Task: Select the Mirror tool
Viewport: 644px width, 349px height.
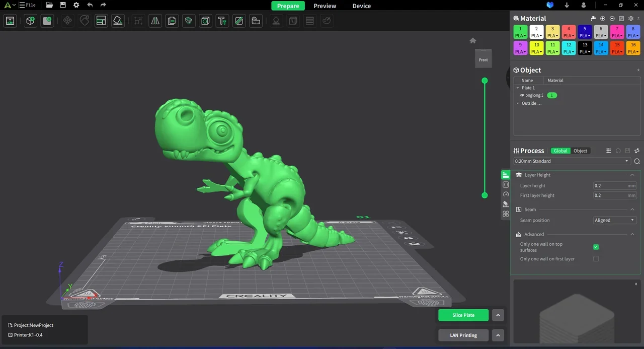Action: point(155,21)
